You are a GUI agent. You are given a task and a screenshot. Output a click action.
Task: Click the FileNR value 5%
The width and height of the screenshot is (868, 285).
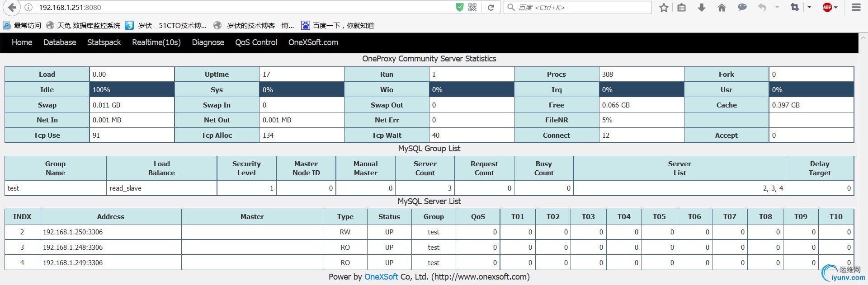click(607, 120)
